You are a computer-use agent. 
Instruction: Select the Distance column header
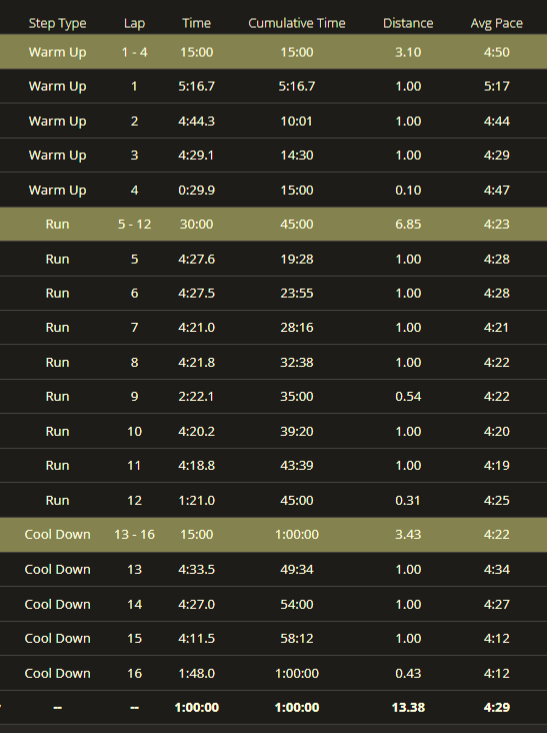click(408, 23)
